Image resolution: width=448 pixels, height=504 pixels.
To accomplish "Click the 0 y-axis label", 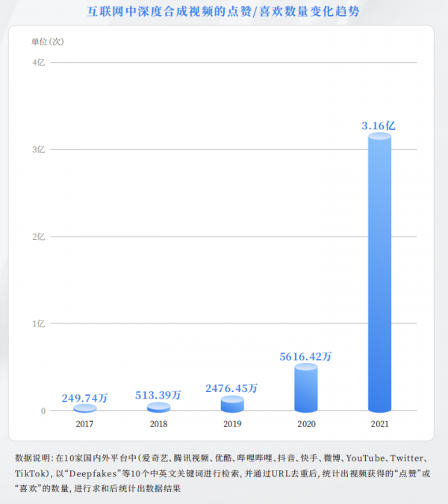I will pyautogui.click(x=43, y=411).
